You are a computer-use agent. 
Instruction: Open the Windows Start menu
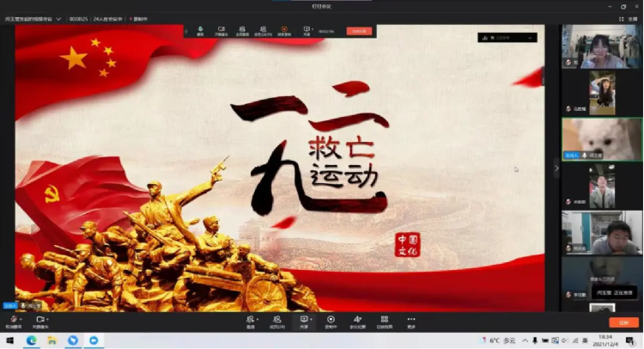click(9, 340)
